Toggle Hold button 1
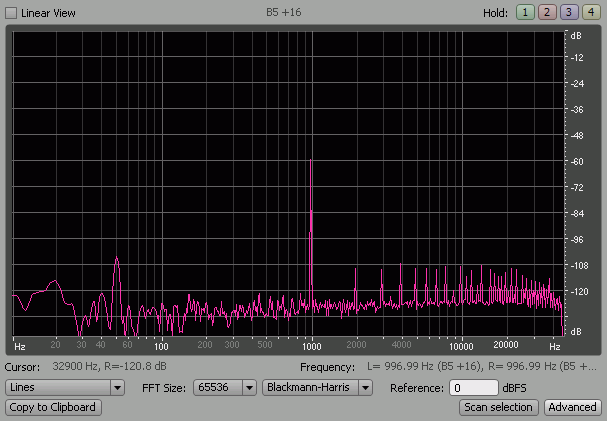 [525, 12]
